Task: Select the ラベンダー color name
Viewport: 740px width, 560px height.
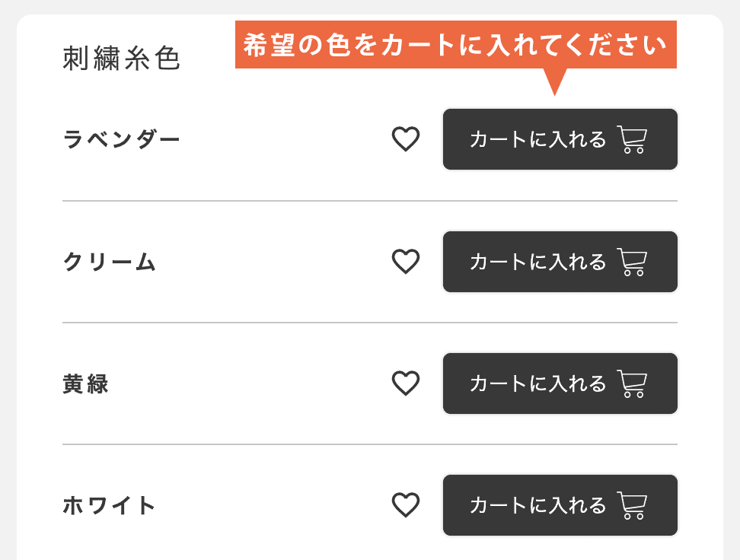Action: click(122, 140)
